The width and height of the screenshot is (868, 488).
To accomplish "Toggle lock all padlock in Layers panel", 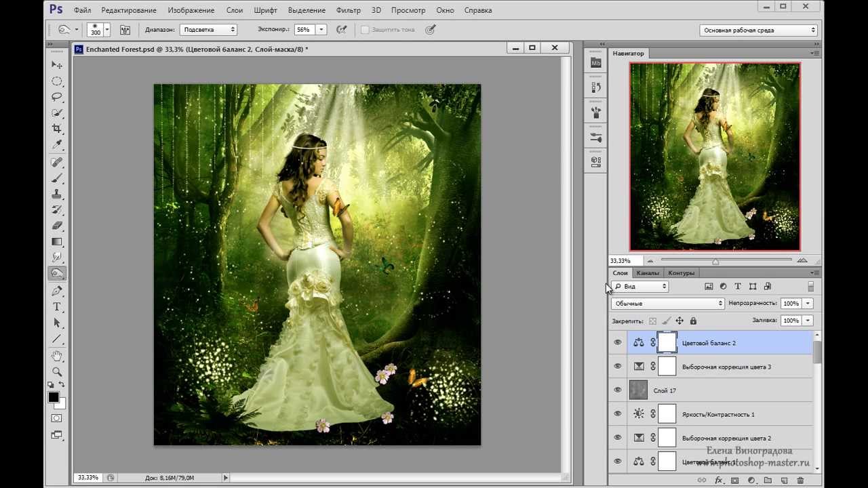I will [x=693, y=321].
